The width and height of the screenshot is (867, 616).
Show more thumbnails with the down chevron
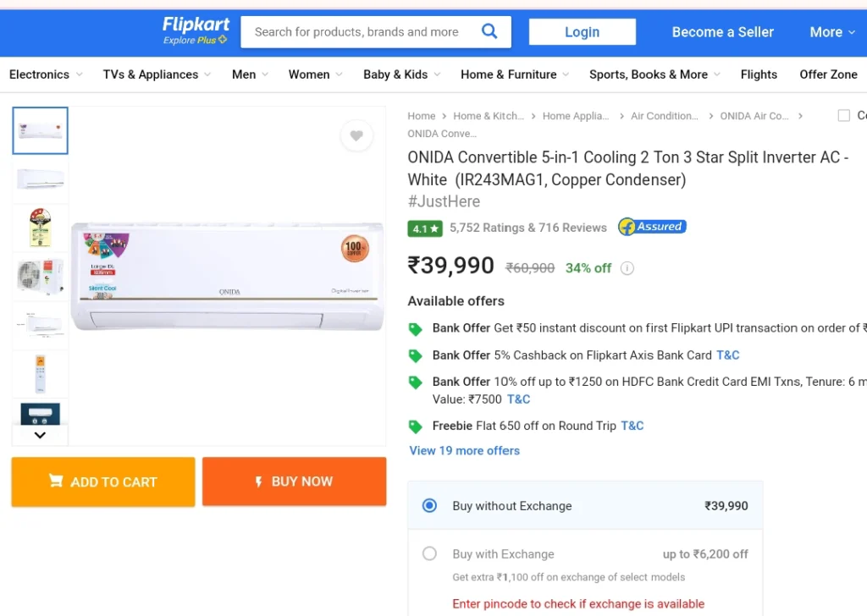40,435
